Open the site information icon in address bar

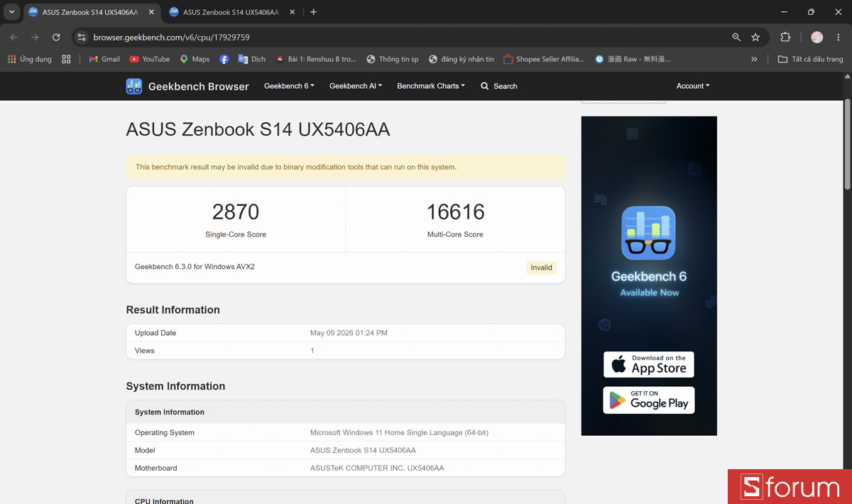coord(82,37)
